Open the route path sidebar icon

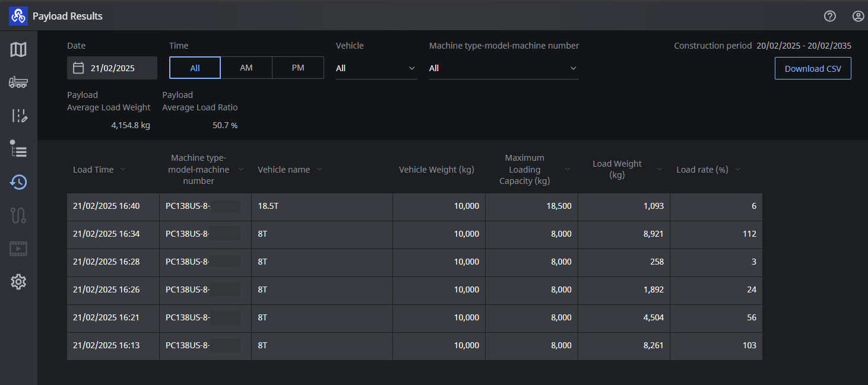click(x=18, y=215)
